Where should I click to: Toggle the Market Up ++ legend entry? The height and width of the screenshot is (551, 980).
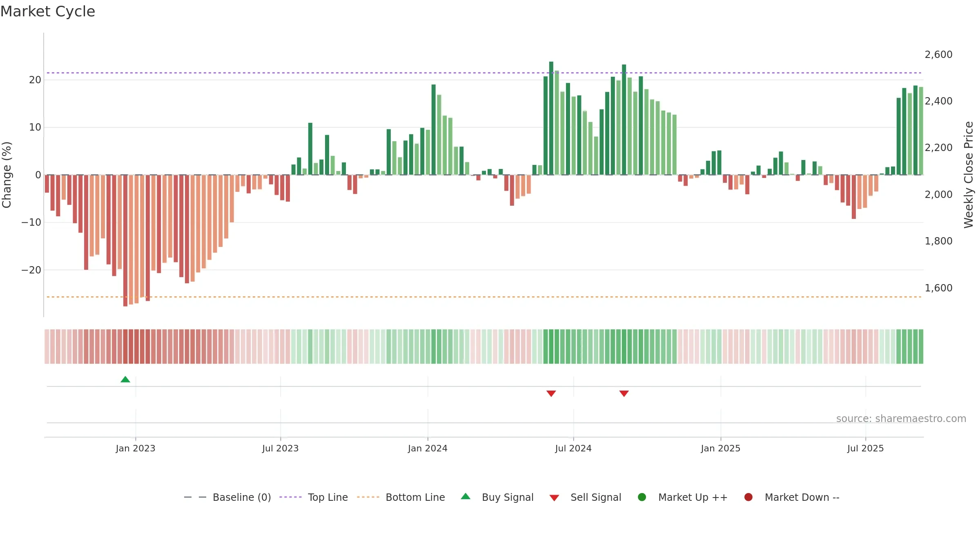tap(683, 498)
